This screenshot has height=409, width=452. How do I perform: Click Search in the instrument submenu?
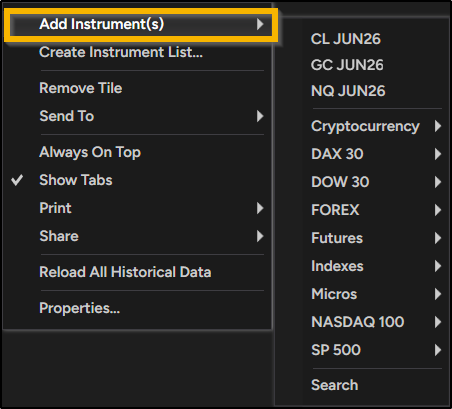pyautogui.click(x=362, y=385)
